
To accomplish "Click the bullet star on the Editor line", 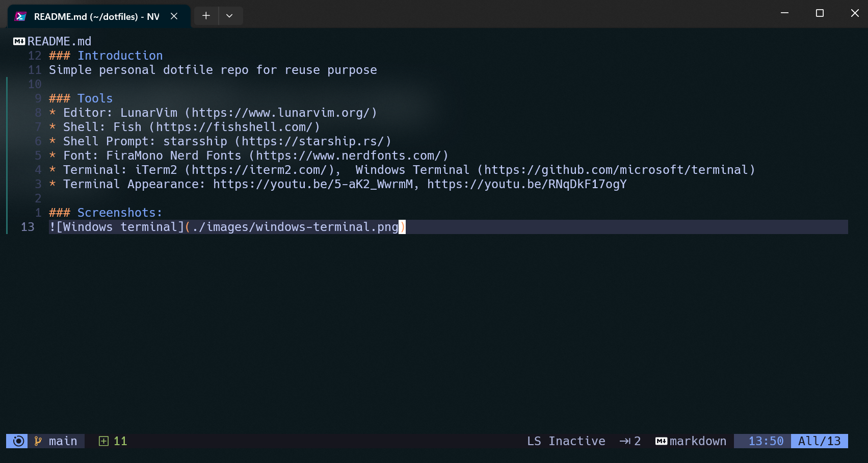I will click(x=52, y=113).
